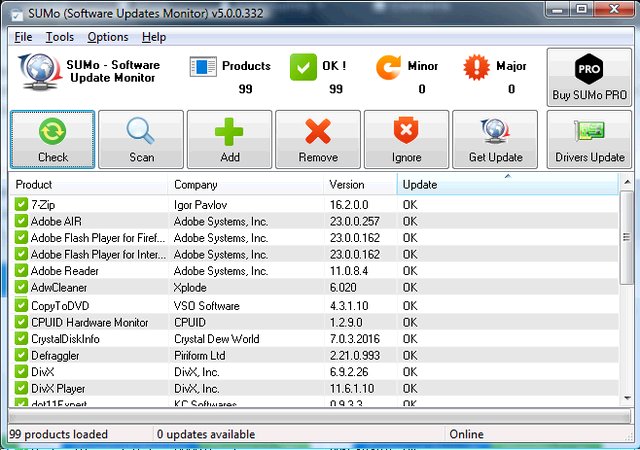The image size is (640, 450).
Task: Sort list by the Product column header
Action: click(x=88, y=185)
